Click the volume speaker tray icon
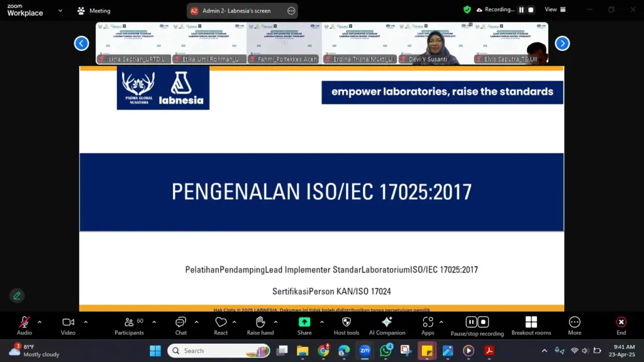Image resolution: width=644 pixels, height=362 pixels. click(586, 351)
